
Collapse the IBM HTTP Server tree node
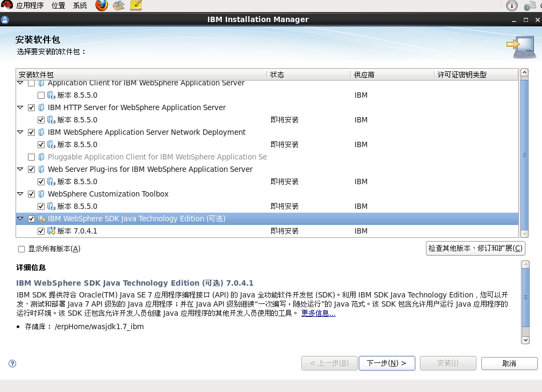[x=20, y=107]
